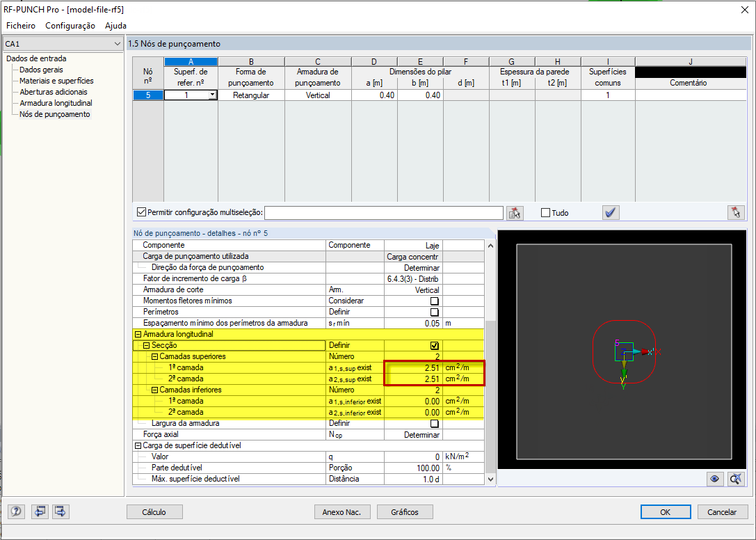The width and height of the screenshot is (756, 540).
Task: Click the help question mark icon
Action: tap(16, 511)
